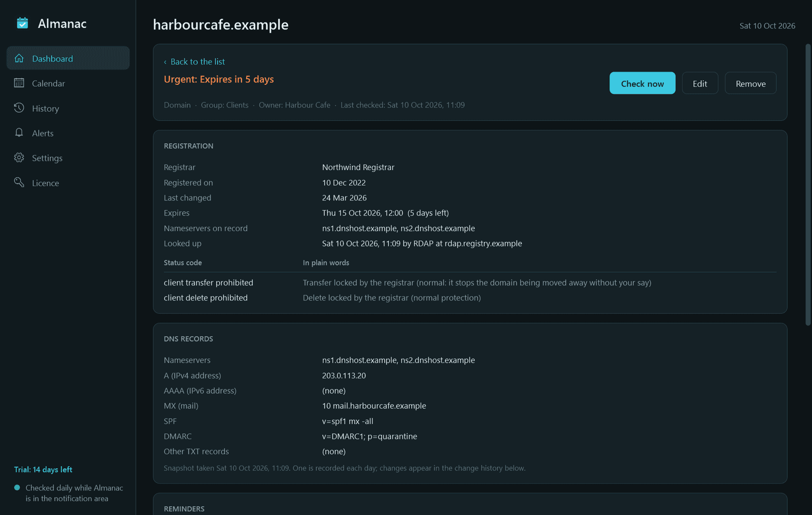Click the REMINDERS section heading
Screen dimensions: 812x515
(184, 508)
